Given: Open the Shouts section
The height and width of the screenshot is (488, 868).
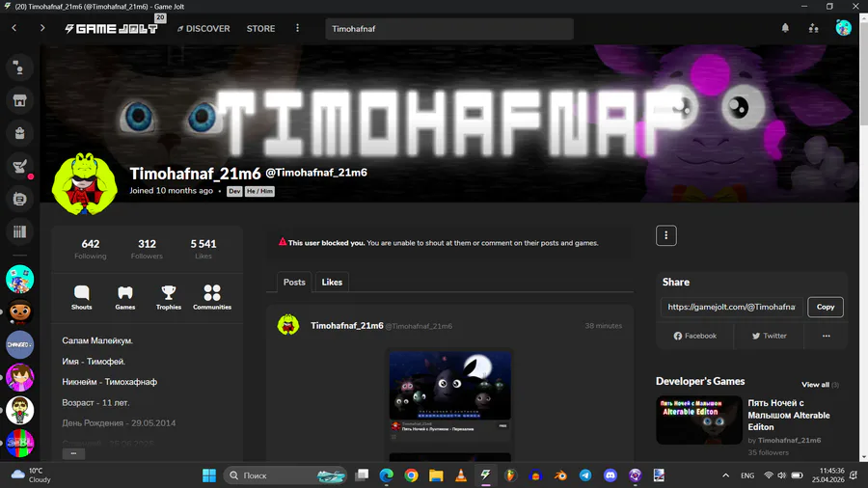Looking at the screenshot, I should (x=81, y=298).
